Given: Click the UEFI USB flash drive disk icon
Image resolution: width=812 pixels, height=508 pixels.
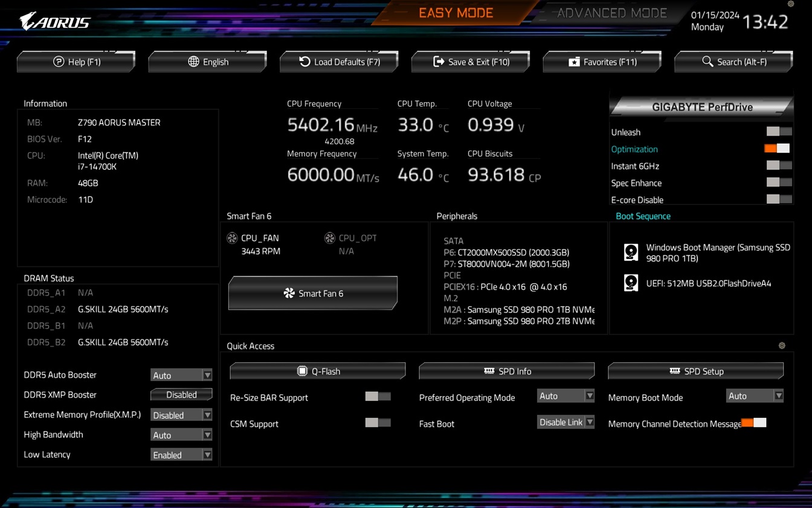Looking at the screenshot, I should 631,283.
